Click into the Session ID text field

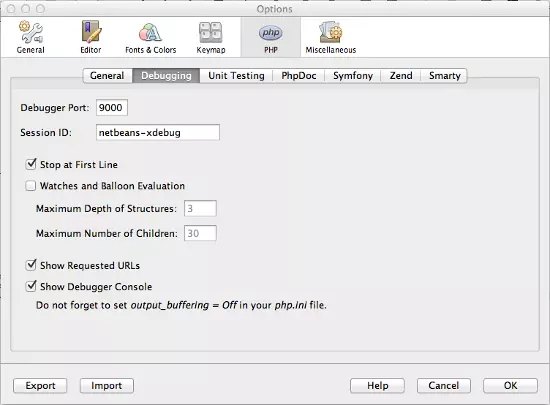158,133
